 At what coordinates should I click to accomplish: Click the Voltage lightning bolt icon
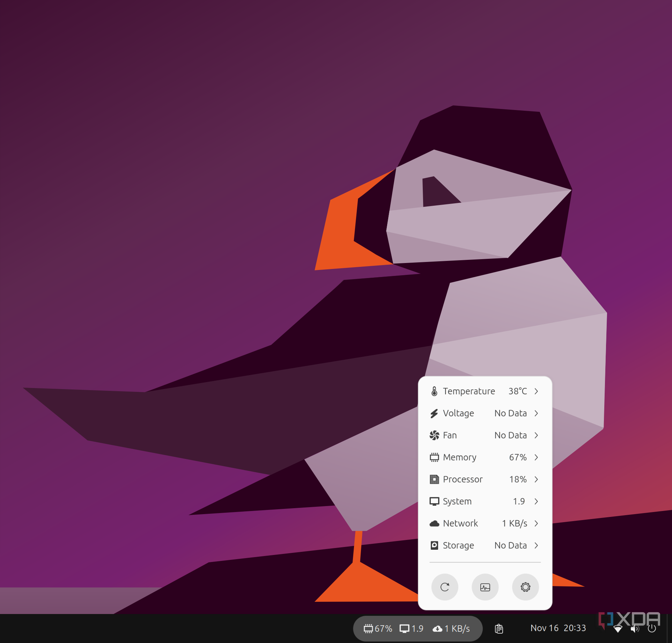434,413
